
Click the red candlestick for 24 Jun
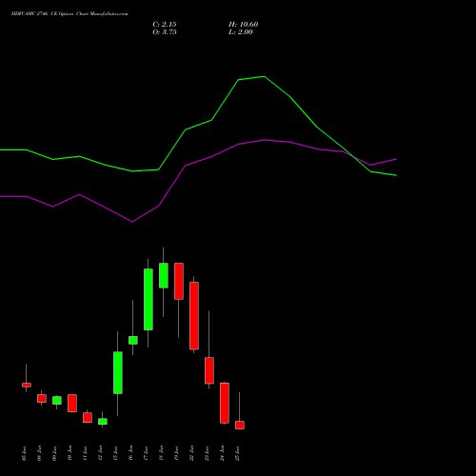[x=225, y=403]
